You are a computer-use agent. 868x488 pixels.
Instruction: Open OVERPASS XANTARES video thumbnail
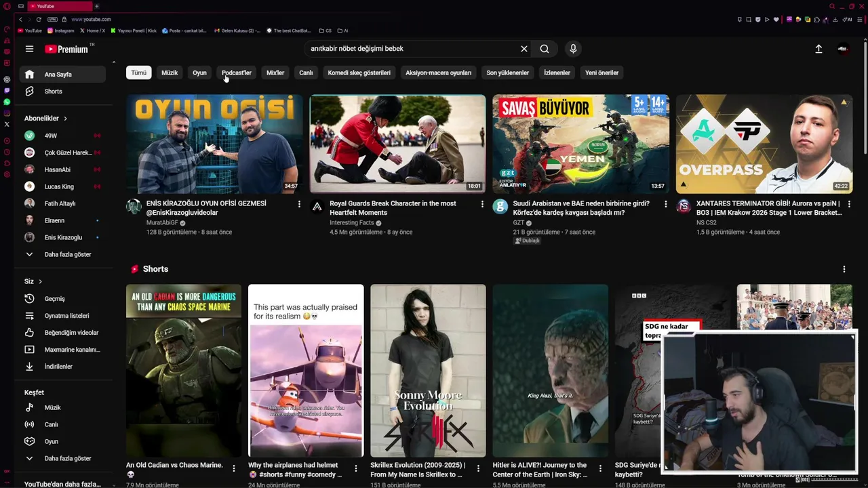point(764,144)
